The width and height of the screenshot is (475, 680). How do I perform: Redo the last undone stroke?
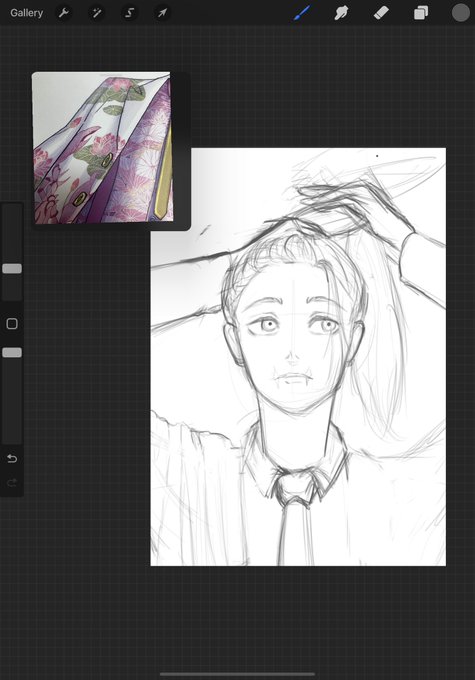tap(12, 482)
